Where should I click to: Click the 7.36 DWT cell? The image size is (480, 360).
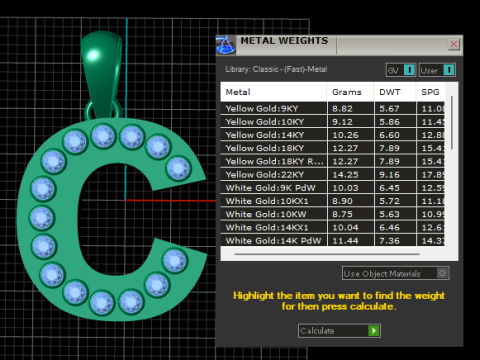(x=395, y=240)
